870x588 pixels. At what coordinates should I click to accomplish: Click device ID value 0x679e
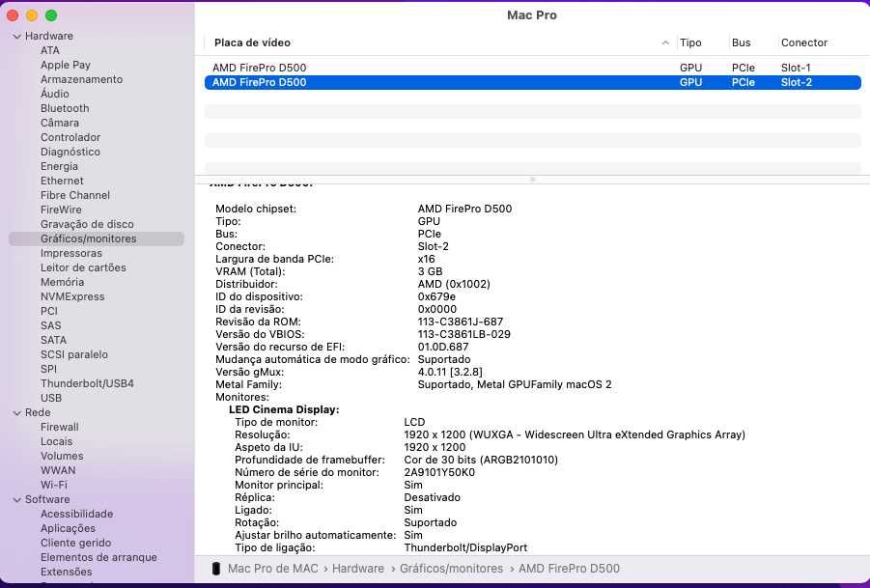(436, 296)
